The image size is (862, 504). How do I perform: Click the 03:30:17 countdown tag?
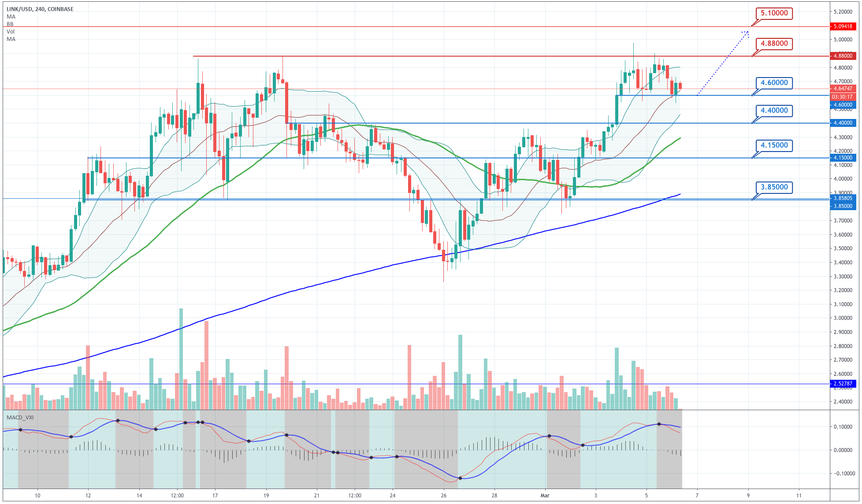[x=843, y=97]
